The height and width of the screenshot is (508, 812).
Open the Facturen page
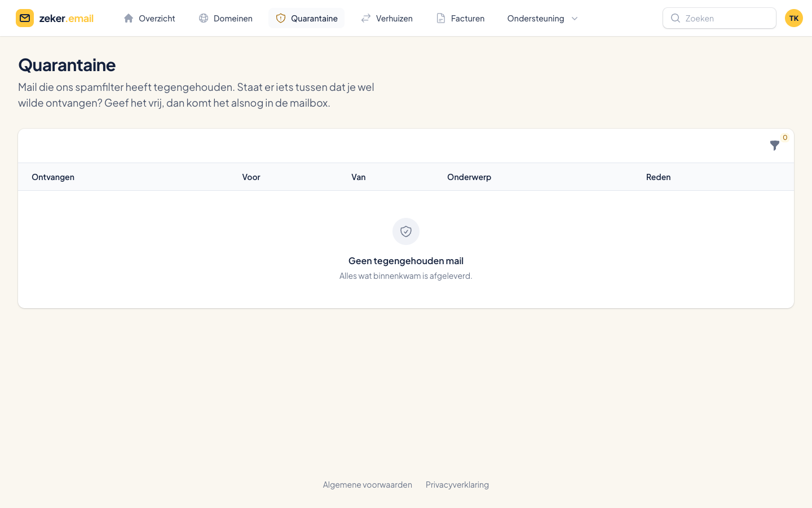pyautogui.click(x=460, y=18)
